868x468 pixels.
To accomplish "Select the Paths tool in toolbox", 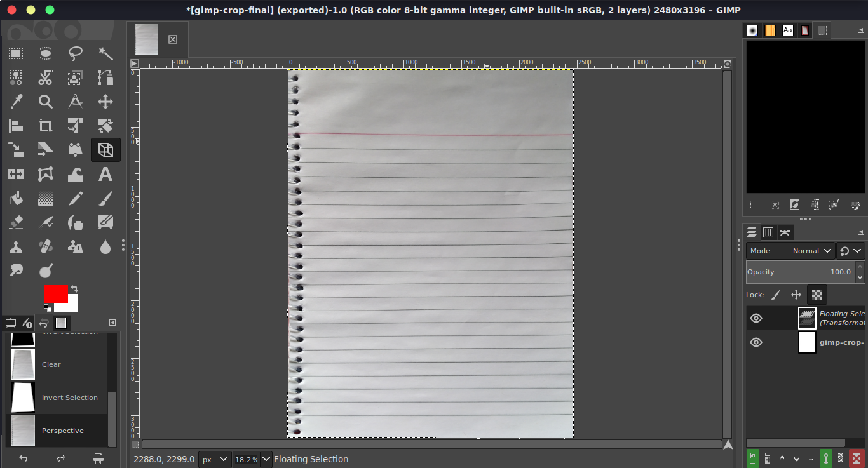I will coord(105,77).
